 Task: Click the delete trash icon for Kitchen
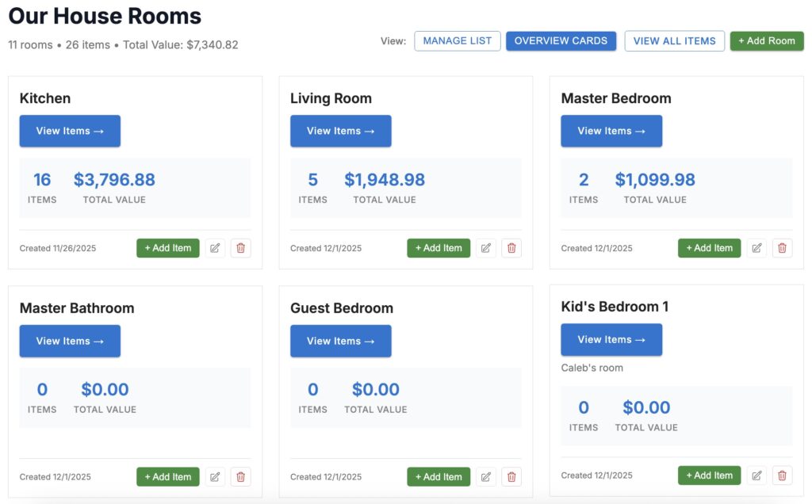[x=240, y=248]
